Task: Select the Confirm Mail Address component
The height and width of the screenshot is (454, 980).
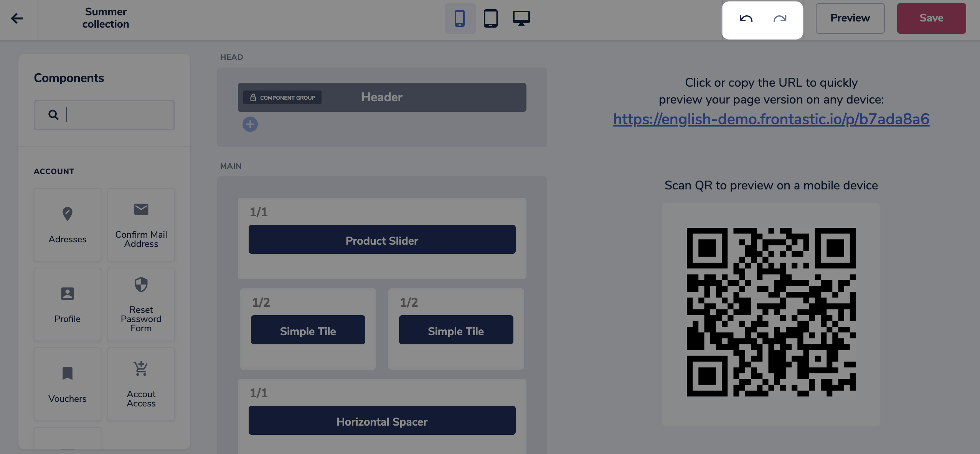Action: [x=141, y=225]
